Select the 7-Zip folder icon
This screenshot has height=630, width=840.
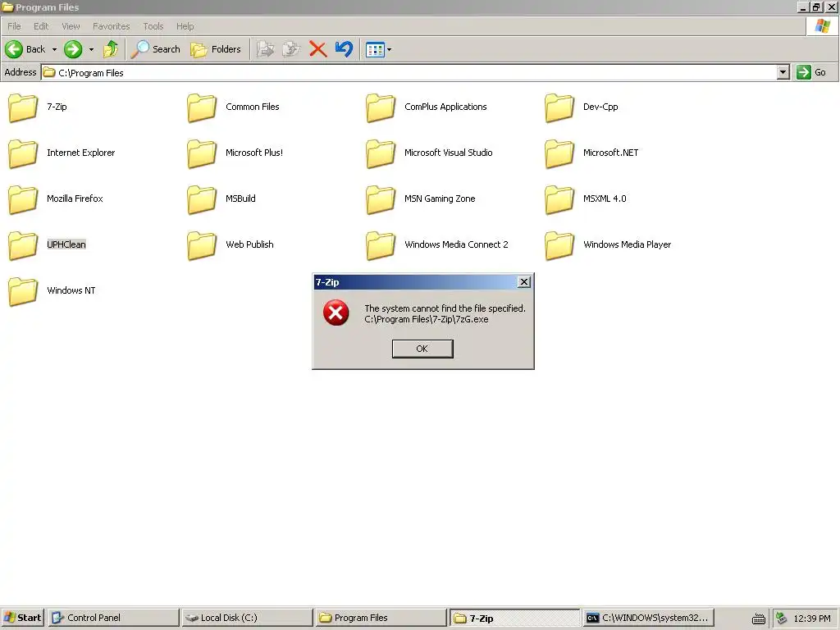coord(23,107)
